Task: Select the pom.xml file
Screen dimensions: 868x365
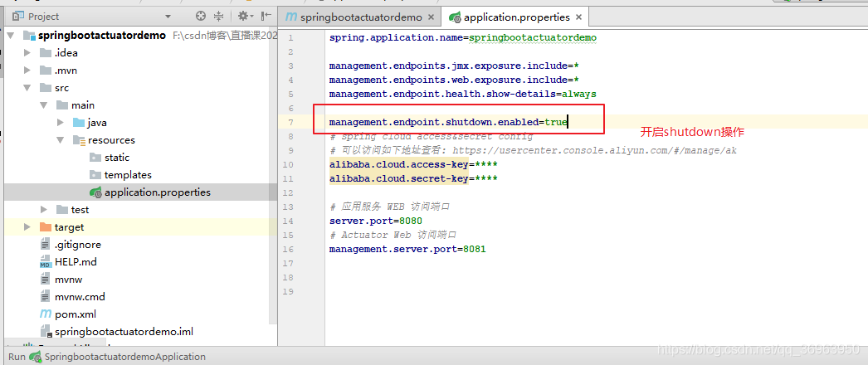Action: point(76,314)
